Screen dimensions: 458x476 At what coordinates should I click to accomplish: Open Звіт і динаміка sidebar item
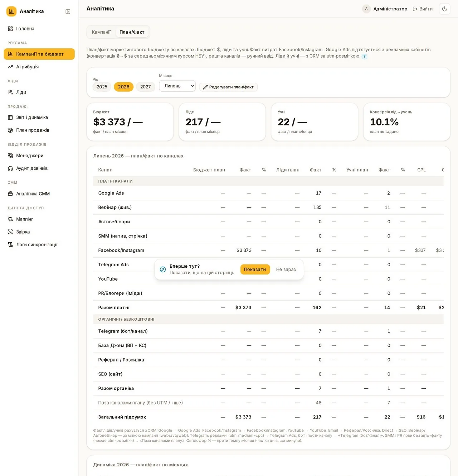pos(39,117)
